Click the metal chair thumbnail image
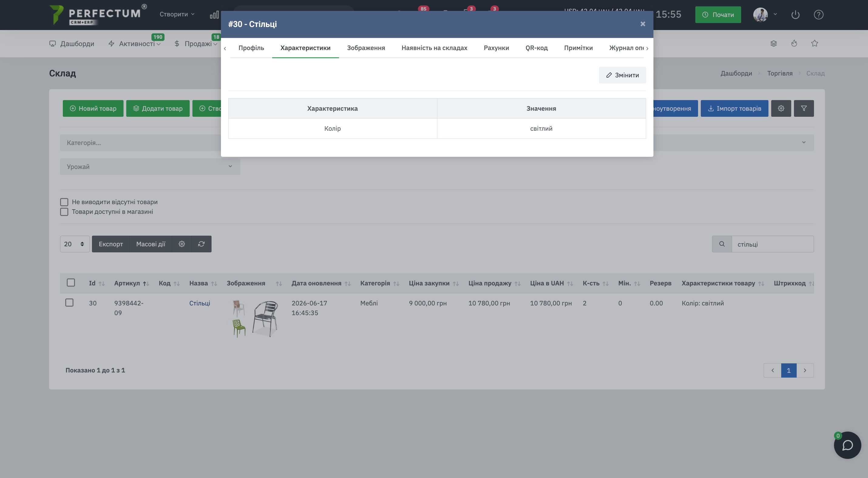Viewport: 868px width, 478px height. 265,318
